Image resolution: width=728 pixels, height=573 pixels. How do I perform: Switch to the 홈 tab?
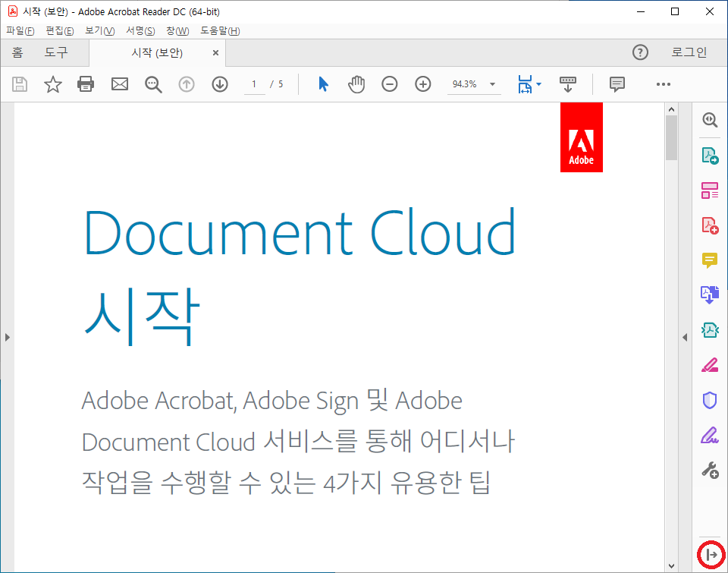click(x=17, y=52)
